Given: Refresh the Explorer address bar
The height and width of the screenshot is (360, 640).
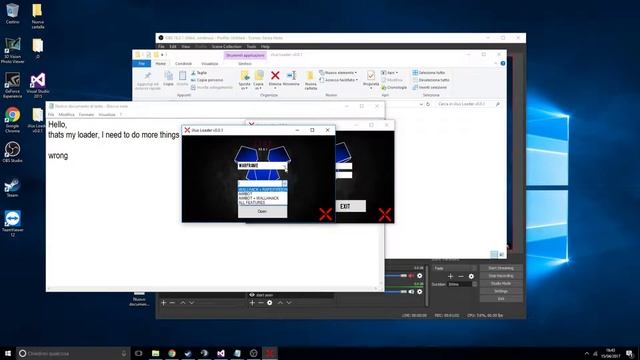Looking at the screenshot, I should [428, 104].
